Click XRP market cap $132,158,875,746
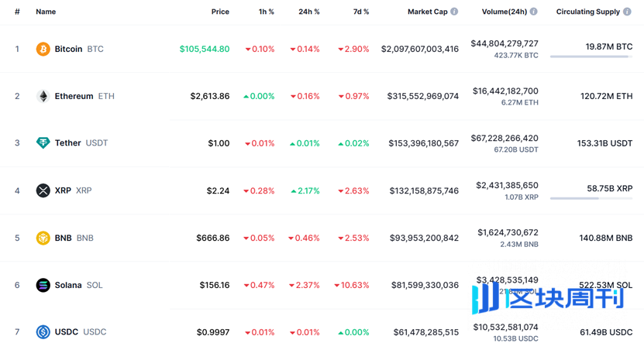 pyautogui.click(x=424, y=190)
